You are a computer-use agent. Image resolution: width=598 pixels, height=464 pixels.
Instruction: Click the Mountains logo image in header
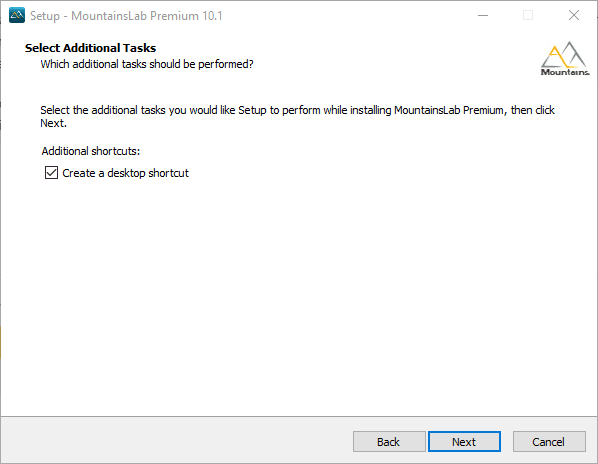pyautogui.click(x=565, y=58)
